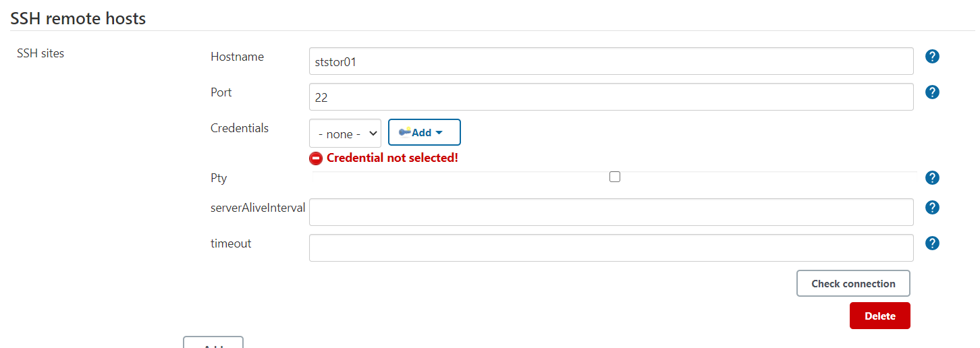
Task: Delete this SSH site entry
Action: coord(879,316)
